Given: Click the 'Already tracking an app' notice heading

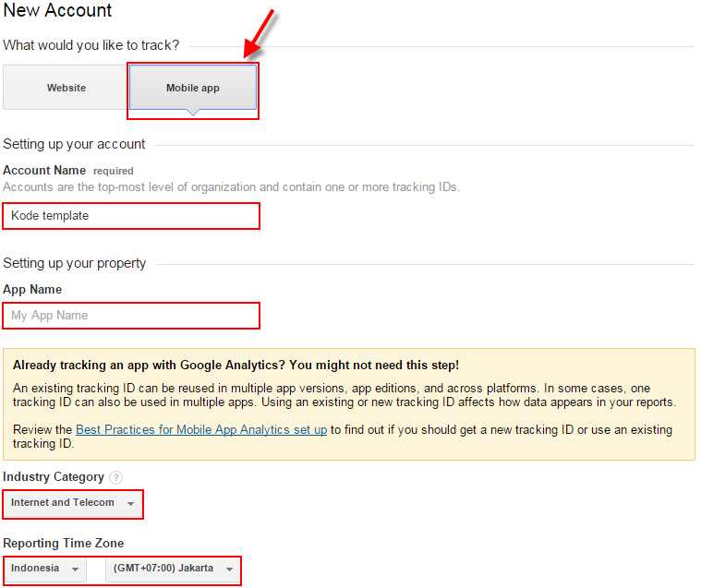Looking at the screenshot, I should coord(236,365).
